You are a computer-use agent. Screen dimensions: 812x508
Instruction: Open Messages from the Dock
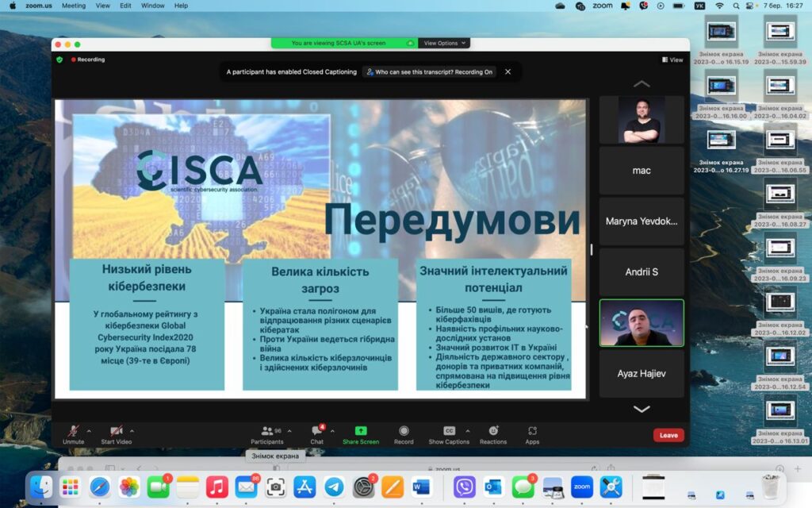pyautogui.click(x=523, y=487)
